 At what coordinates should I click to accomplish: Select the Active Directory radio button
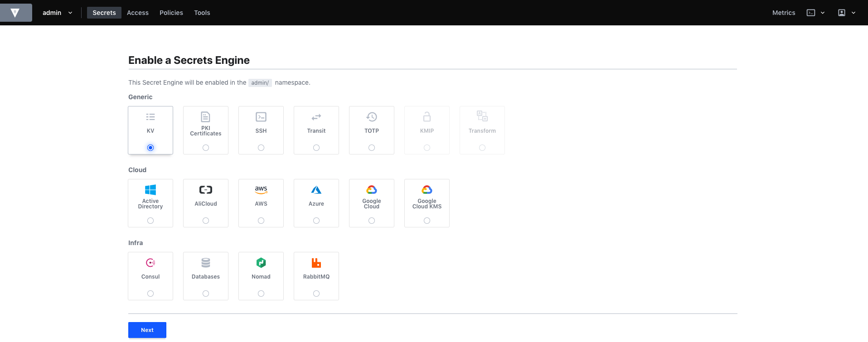(x=150, y=221)
